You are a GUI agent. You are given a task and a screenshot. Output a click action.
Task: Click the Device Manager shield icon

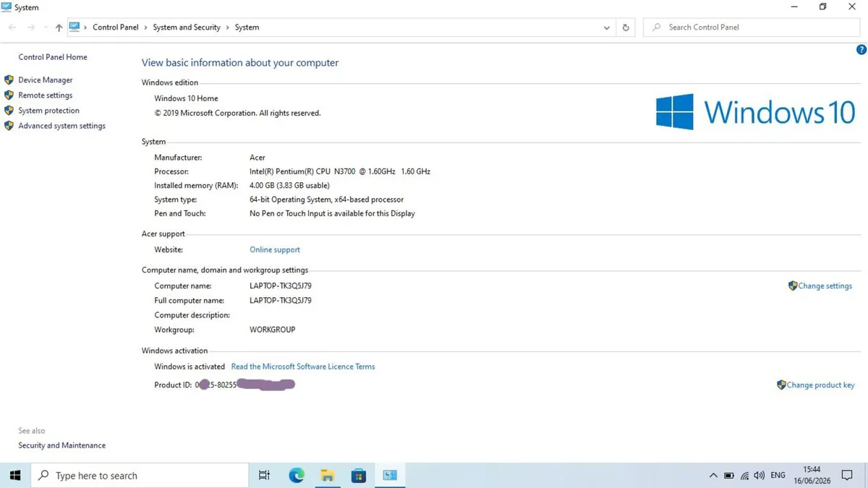pos(9,80)
